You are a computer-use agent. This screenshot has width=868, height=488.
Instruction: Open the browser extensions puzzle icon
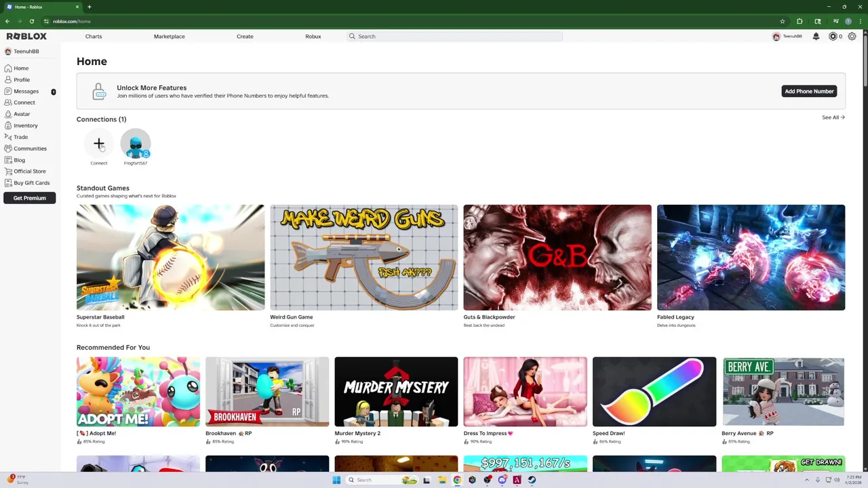click(800, 22)
